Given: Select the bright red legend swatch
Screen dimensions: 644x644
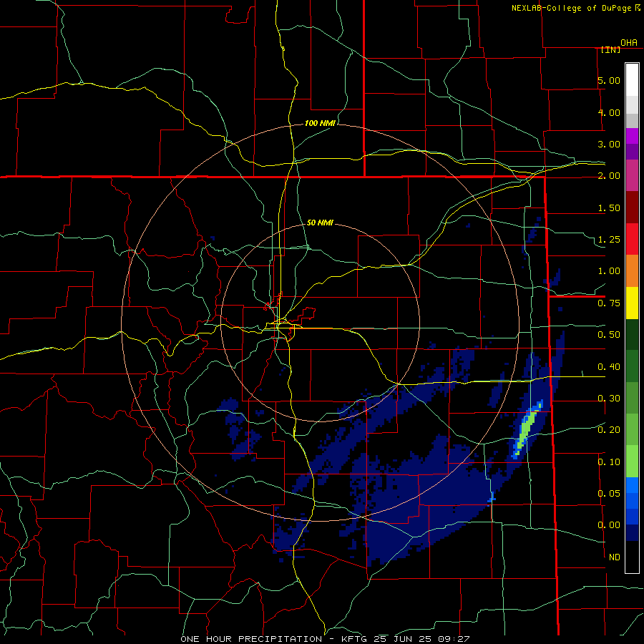Looking at the screenshot, I should (x=632, y=240).
